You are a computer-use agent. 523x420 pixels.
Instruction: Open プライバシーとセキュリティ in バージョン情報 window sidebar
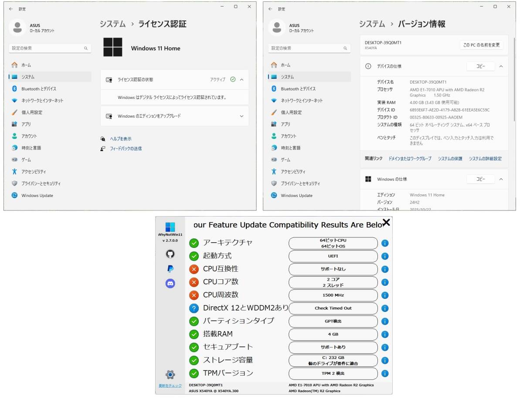point(309,183)
